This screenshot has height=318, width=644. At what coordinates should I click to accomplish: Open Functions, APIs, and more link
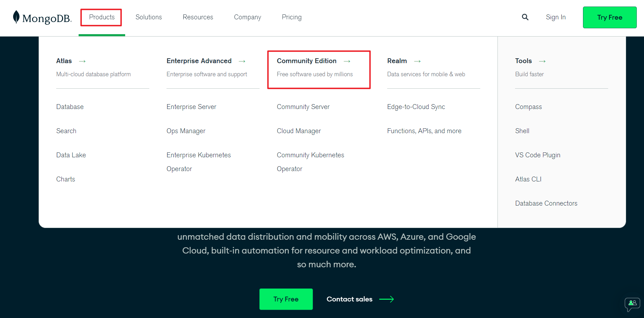424,131
